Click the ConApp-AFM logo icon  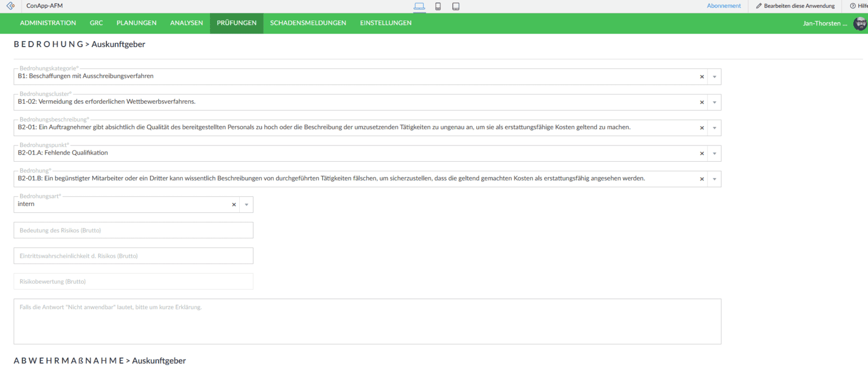pos(10,6)
